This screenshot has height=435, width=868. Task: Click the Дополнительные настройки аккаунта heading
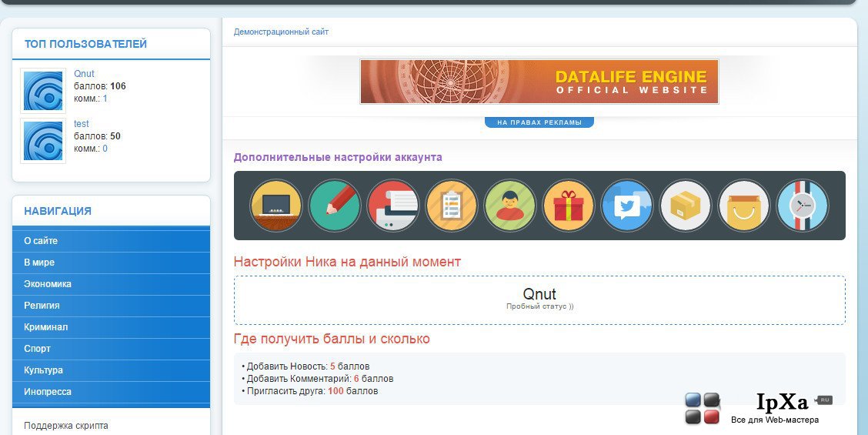tap(338, 157)
